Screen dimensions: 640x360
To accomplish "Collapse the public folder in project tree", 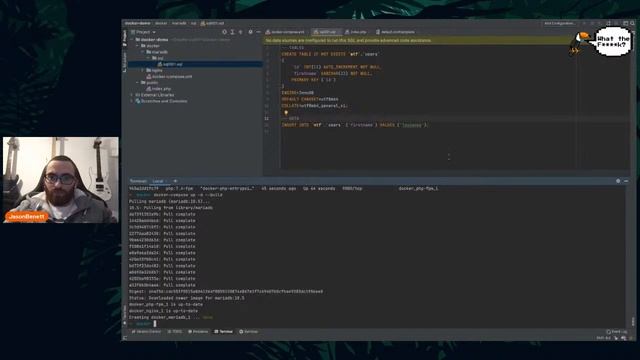I will coord(138,82).
